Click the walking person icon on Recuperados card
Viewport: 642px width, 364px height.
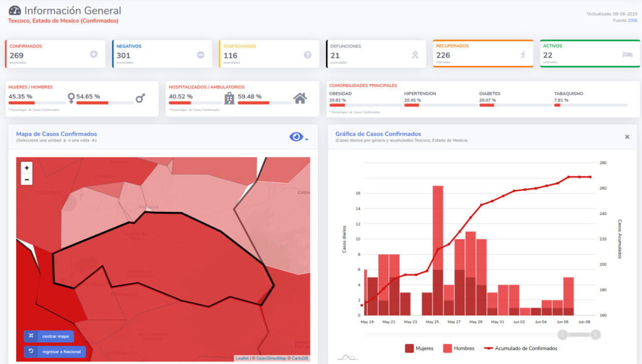pos(523,55)
